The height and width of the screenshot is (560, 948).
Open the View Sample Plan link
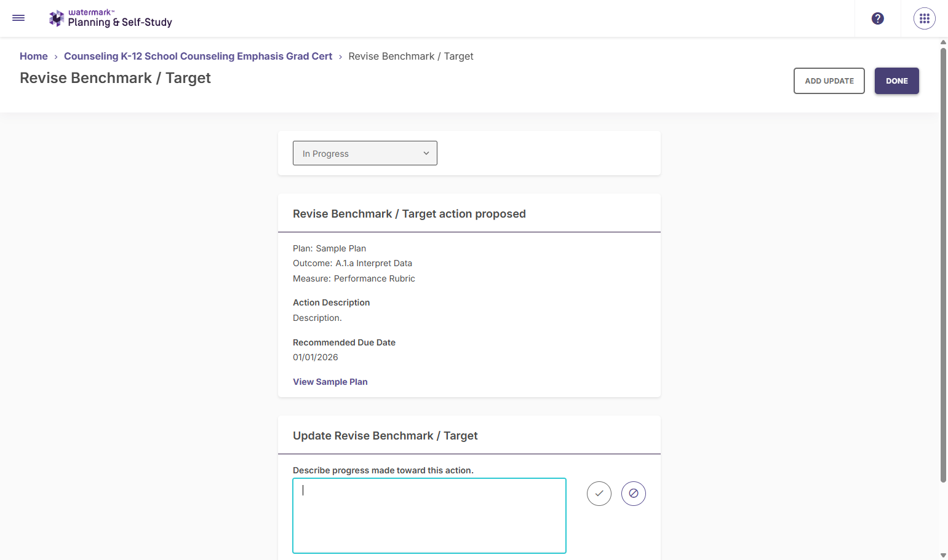click(x=330, y=382)
